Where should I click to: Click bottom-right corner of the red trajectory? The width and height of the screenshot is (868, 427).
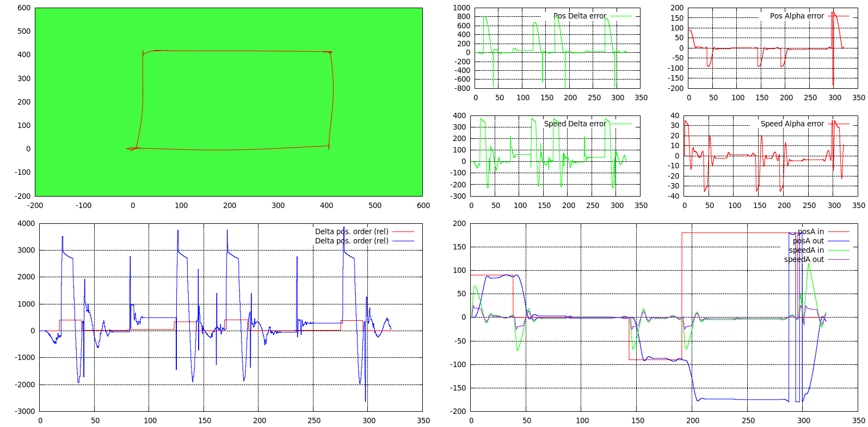[x=329, y=145]
